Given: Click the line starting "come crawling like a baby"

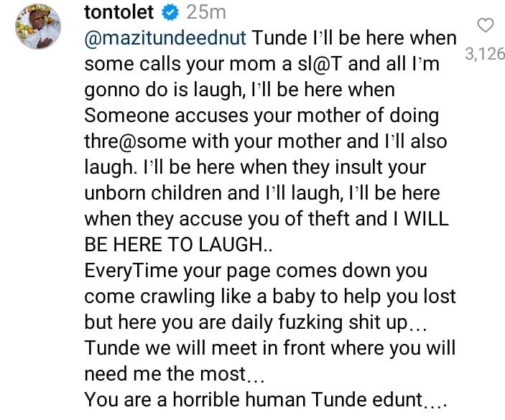Looking at the screenshot, I should (x=270, y=297).
